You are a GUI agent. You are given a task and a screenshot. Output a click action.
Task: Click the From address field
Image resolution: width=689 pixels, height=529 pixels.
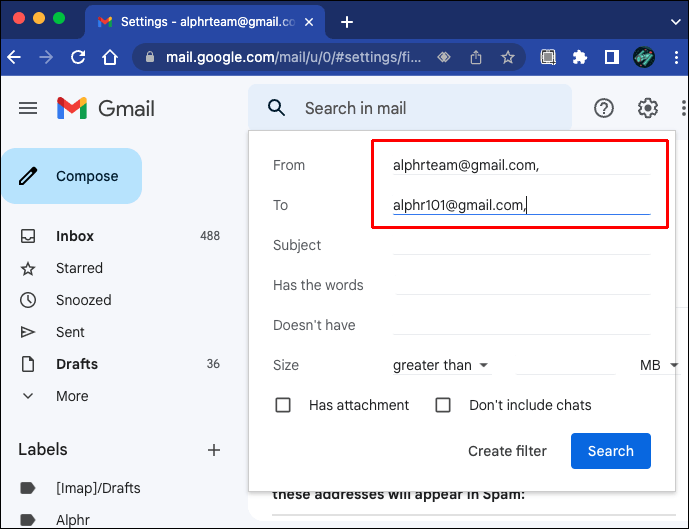coord(522,165)
